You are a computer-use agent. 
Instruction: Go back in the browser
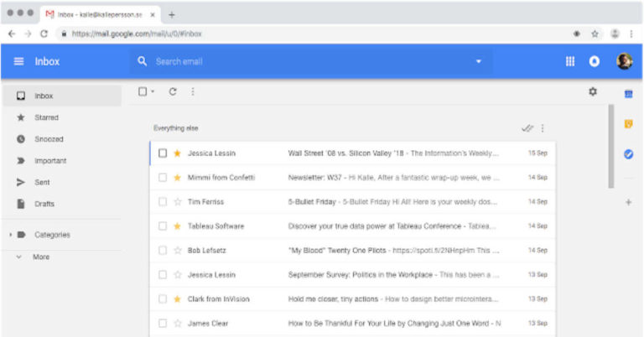(12, 34)
